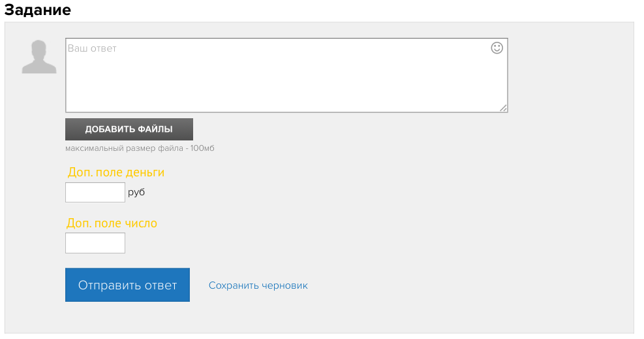This screenshot has width=644, height=339.
Task: Click the 'Доп. поле число' number input
Action: coord(95,243)
